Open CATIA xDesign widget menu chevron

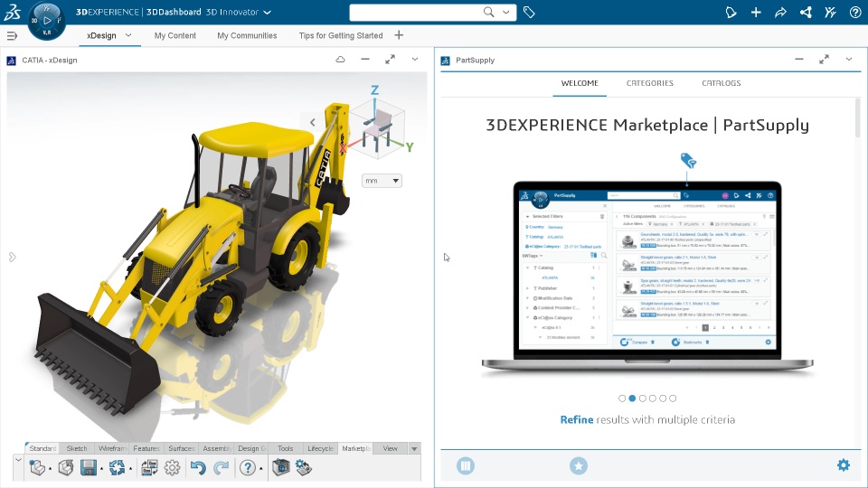pos(415,60)
